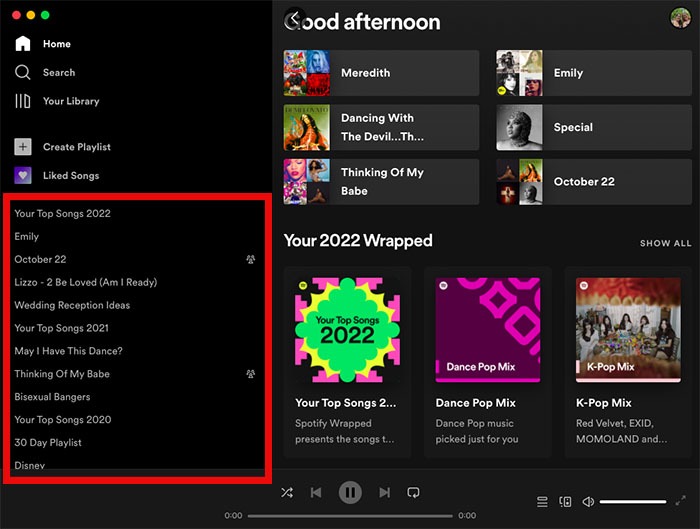Open Your Library in the sidebar
Screen dimensions: 700x529
(x=57, y=101)
